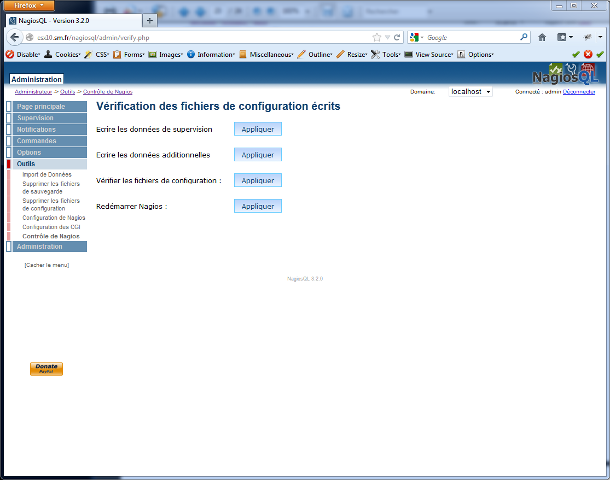Click the Outils breadcrumb link

(x=67, y=92)
